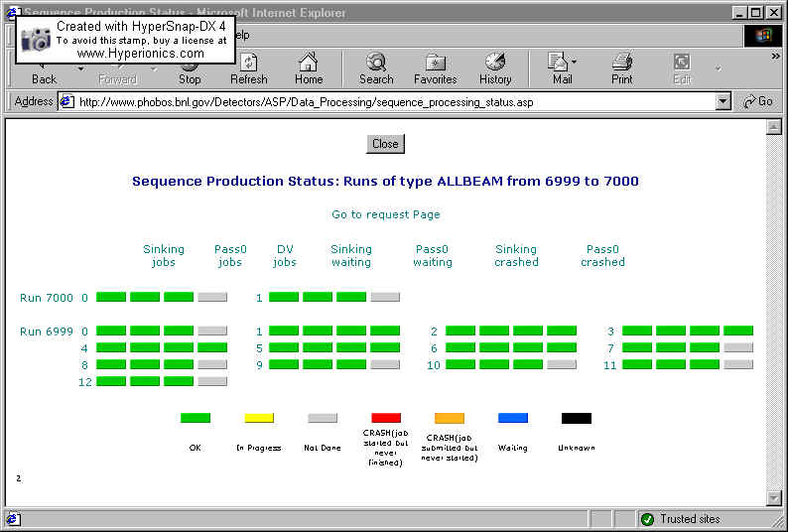
Task: Refresh the page using the toolbar icon
Action: click(x=249, y=70)
